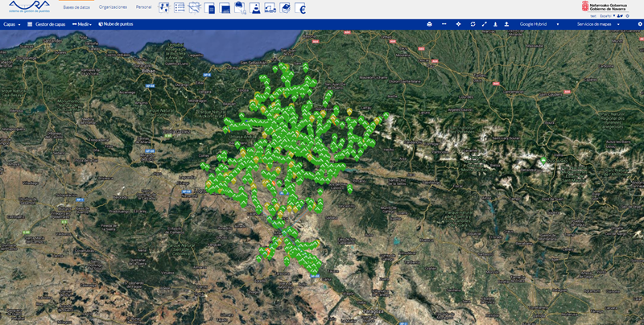Click the Gestor de capas button
The width and height of the screenshot is (644, 325).
pos(46,24)
